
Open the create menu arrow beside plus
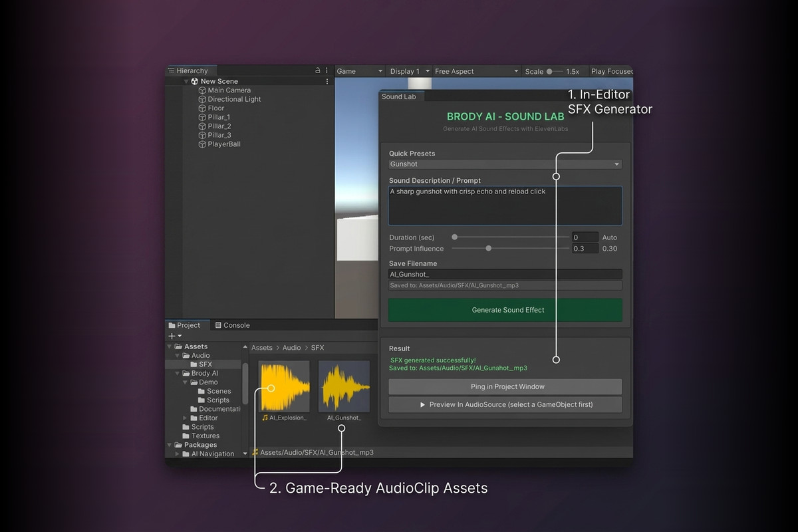tap(180, 336)
